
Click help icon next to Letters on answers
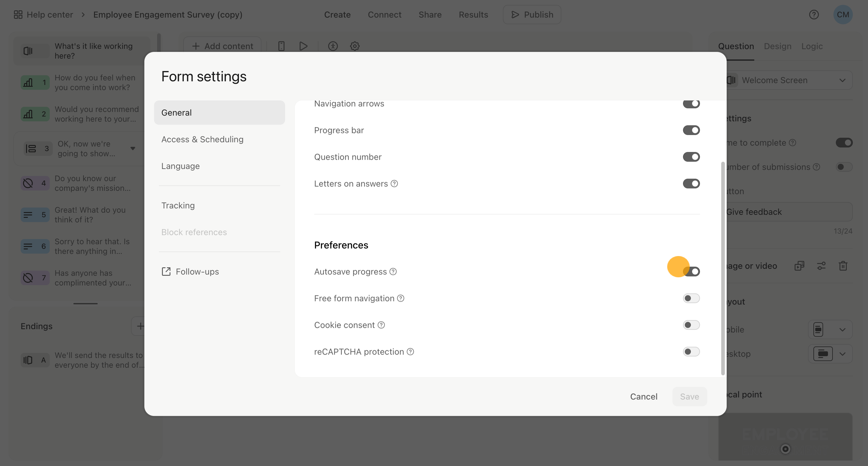tap(394, 184)
